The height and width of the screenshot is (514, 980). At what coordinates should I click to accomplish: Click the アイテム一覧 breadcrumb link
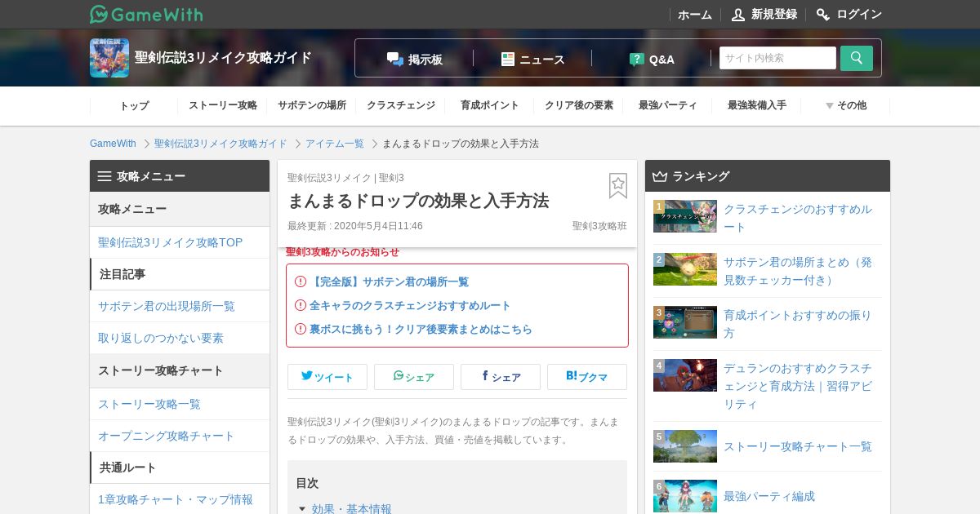335,144
